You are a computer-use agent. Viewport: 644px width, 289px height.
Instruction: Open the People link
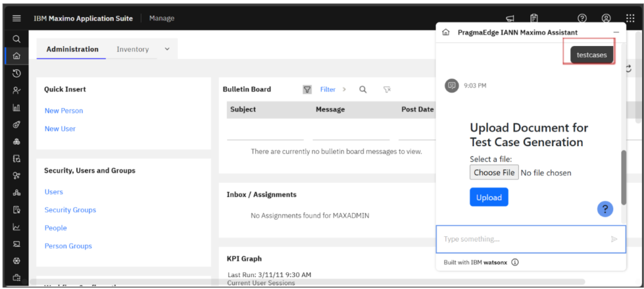[55, 228]
